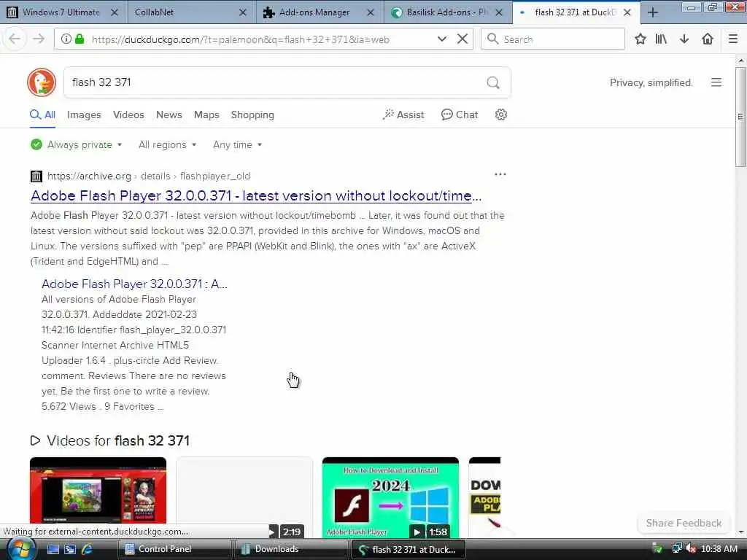Viewport: 747px width, 560px height.
Task: Click the Videos for flash 32 371 heading
Action: click(110, 440)
